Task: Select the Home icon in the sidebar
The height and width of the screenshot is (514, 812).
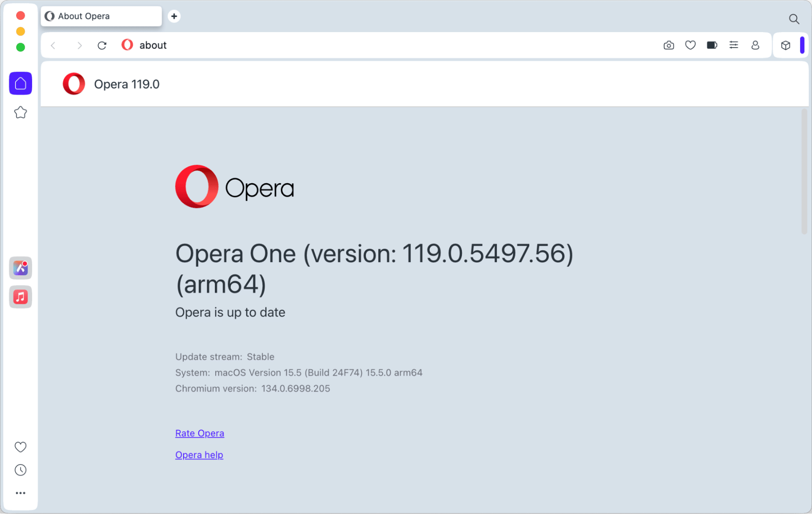Action: point(20,83)
